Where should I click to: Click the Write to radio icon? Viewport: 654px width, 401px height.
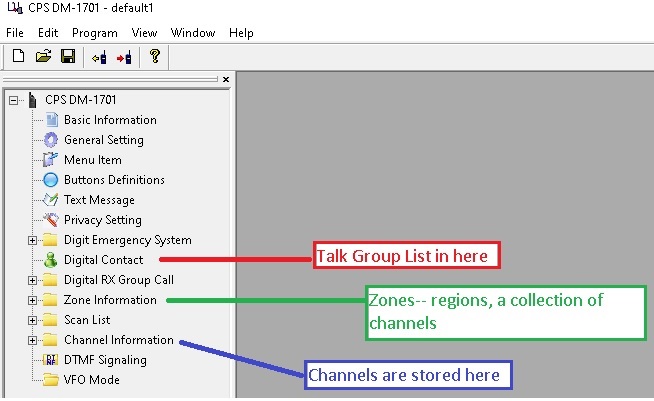pyautogui.click(x=124, y=58)
